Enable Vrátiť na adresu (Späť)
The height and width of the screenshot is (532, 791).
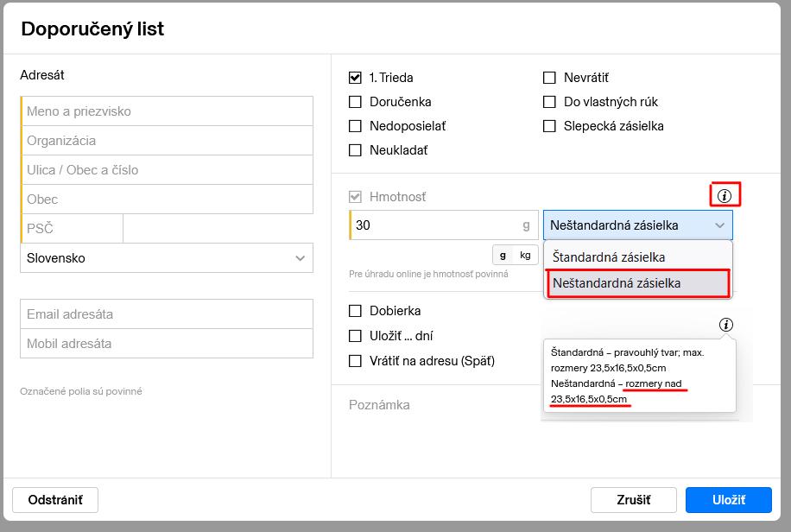355,361
